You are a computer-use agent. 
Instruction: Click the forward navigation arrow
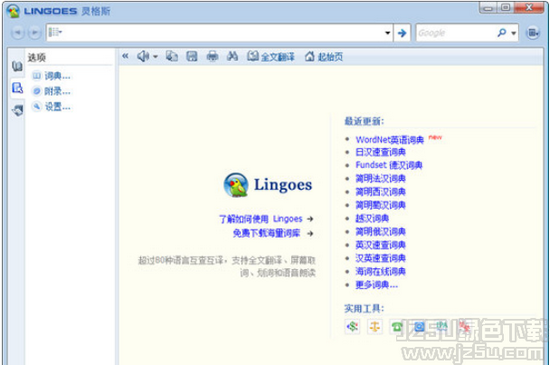point(34,33)
